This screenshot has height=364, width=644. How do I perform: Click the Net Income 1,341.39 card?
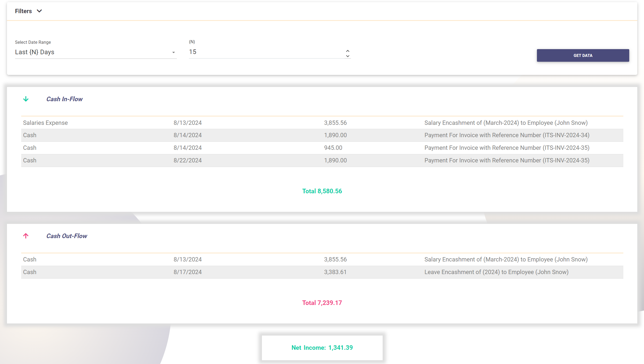(x=322, y=348)
